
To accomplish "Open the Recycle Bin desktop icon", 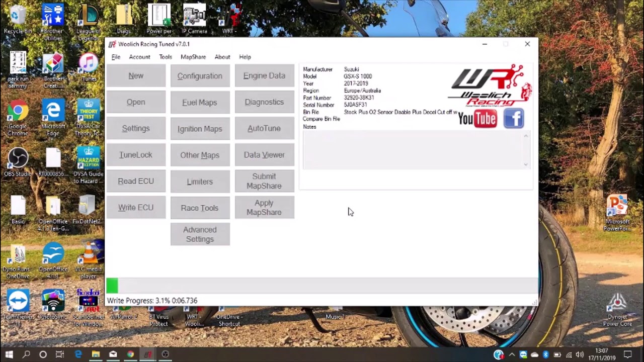I will pos(18,20).
